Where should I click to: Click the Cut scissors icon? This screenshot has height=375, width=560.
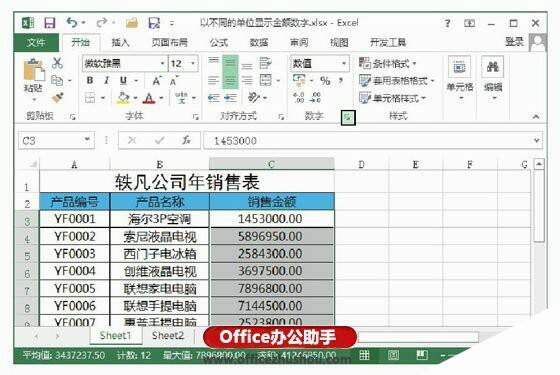click(x=57, y=63)
